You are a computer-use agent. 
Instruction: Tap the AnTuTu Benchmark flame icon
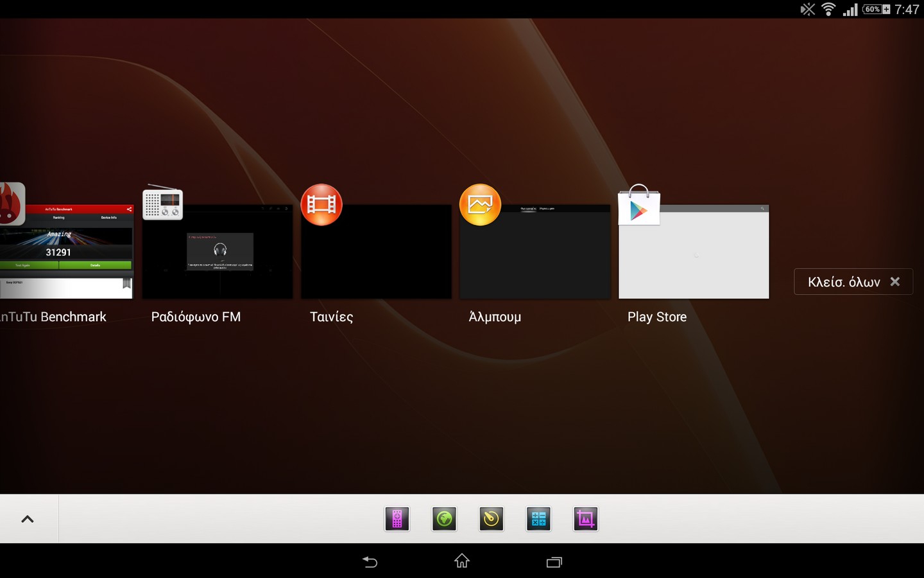coord(12,204)
